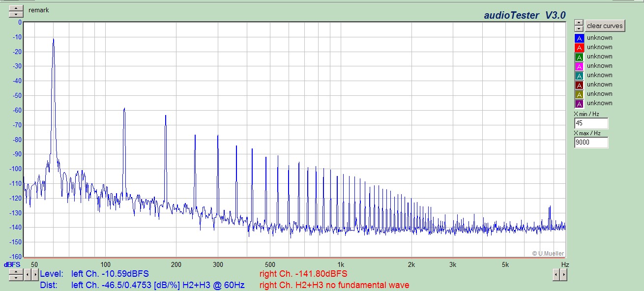Click the unknown label beside the blue swatch
Image resolution: width=644 pixels, height=291 pixels.
click(599, 38)
